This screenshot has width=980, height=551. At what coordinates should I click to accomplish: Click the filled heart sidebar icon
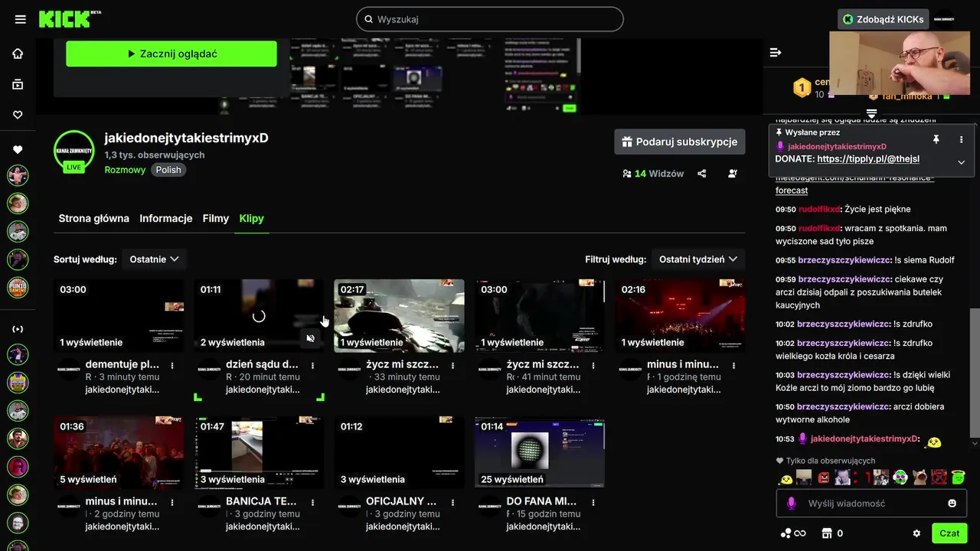click(18, 149)
